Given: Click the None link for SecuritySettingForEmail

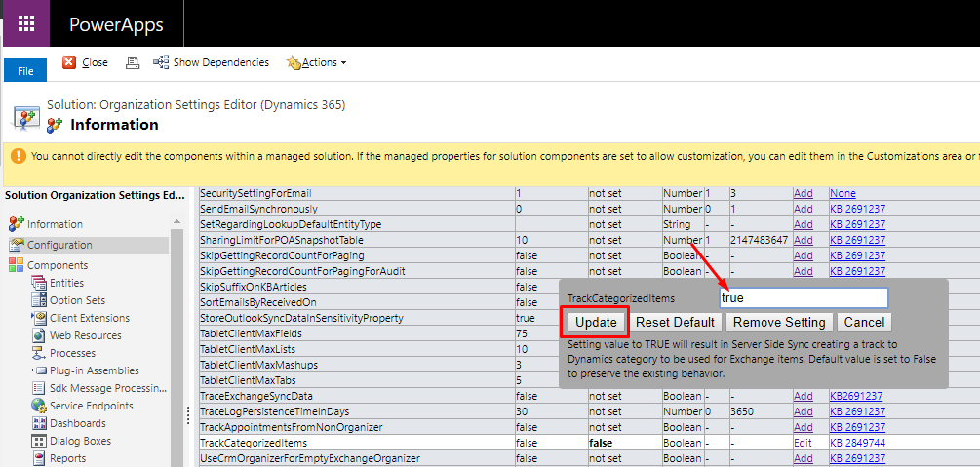Looking at the screenshot, I should (x=843, y=193).
